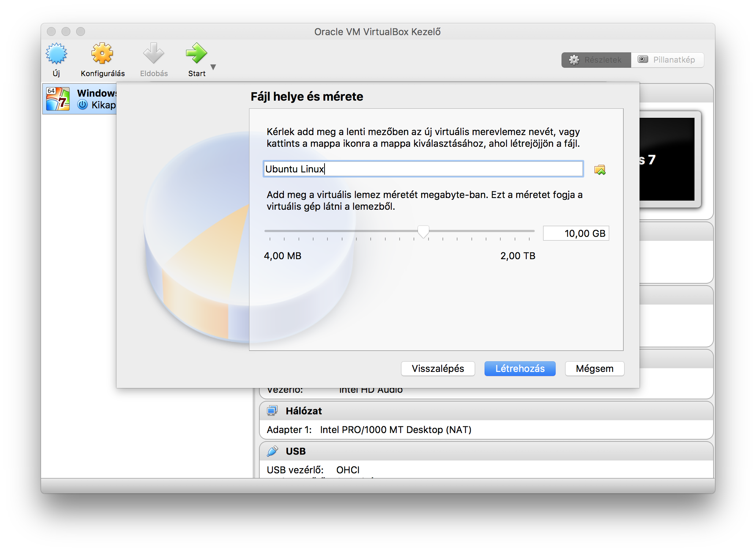The height and width of the screenshot is (552, 756).
Task: Click the power-off status icon next to Kikap
Action: pyautogui.click(x=82, y=105)
